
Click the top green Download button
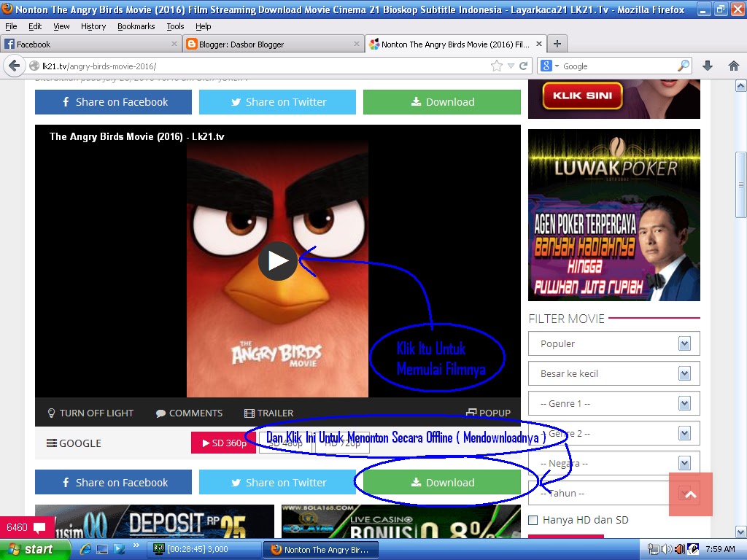click(x=441, y=102)
